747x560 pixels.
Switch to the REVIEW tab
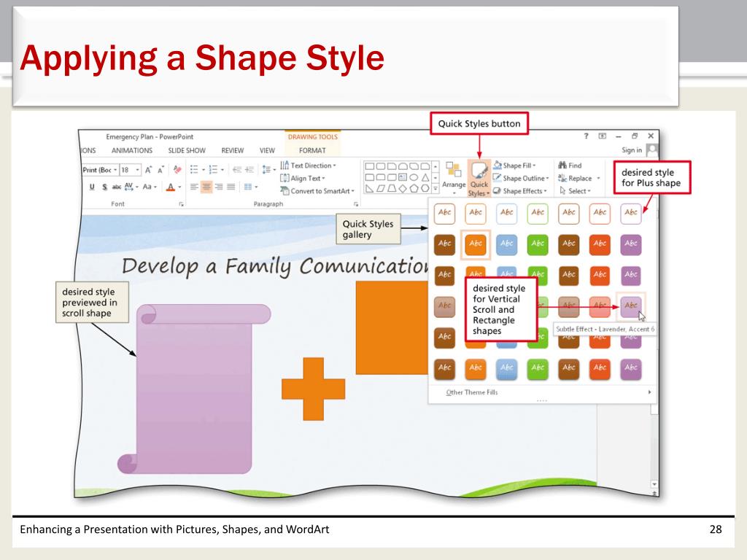[233, 150]
